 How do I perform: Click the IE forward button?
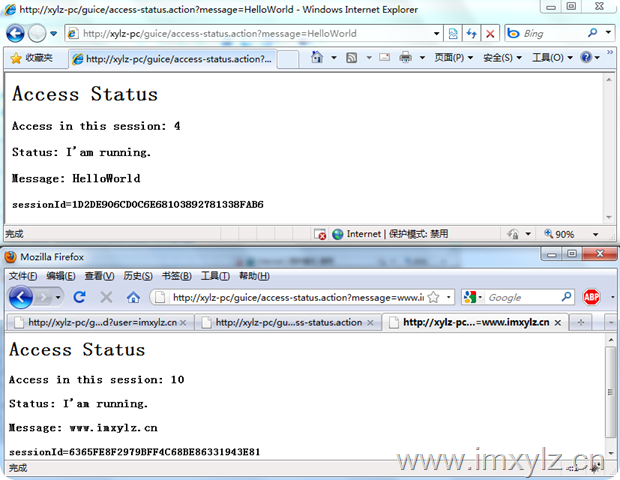[x=37, y=34]
